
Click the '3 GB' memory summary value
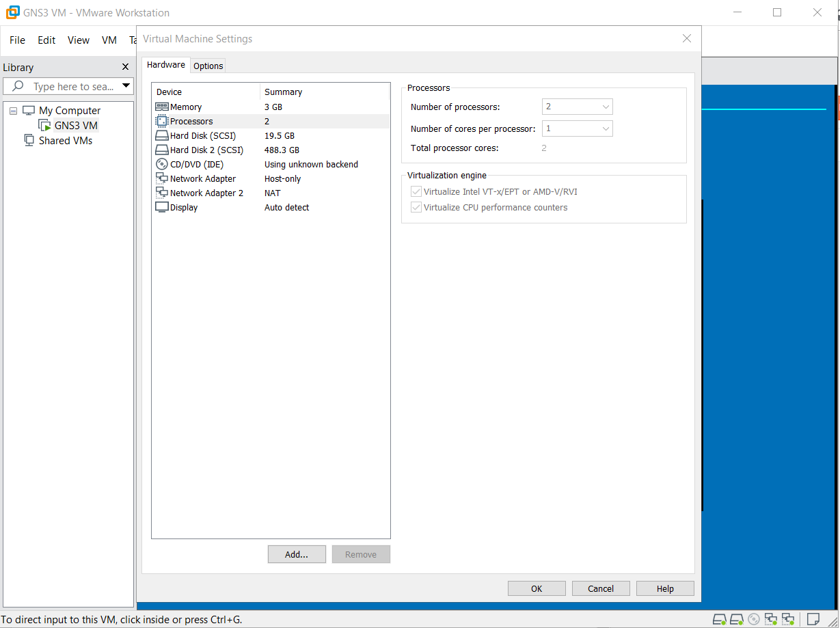[273, 107]
